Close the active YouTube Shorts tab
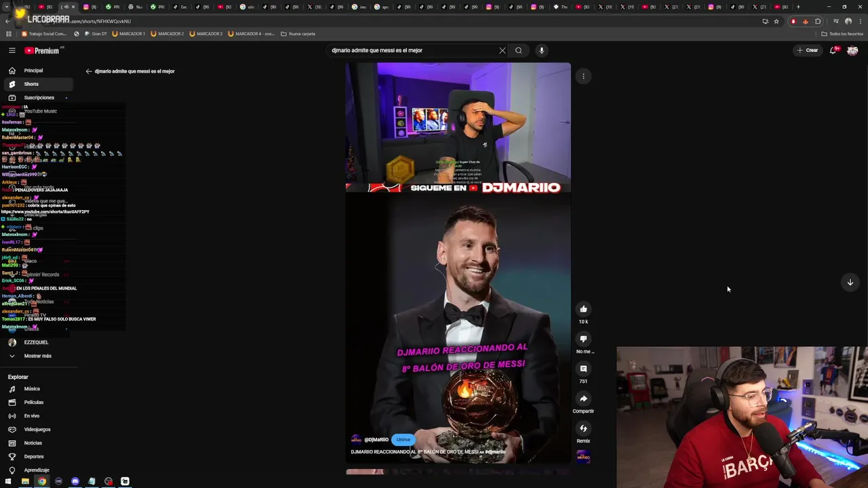The height and width of the screenshot is (488, 868). (73, 7)
